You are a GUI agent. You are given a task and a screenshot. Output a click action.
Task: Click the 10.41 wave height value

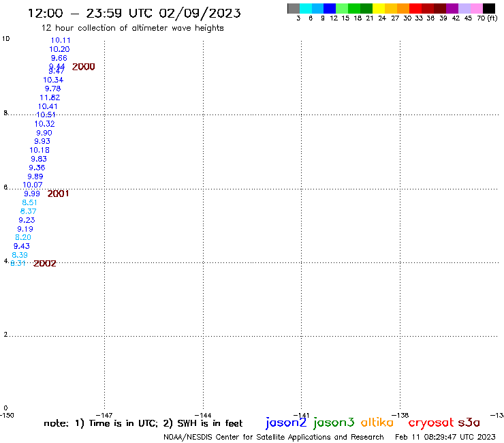[48, 106]
